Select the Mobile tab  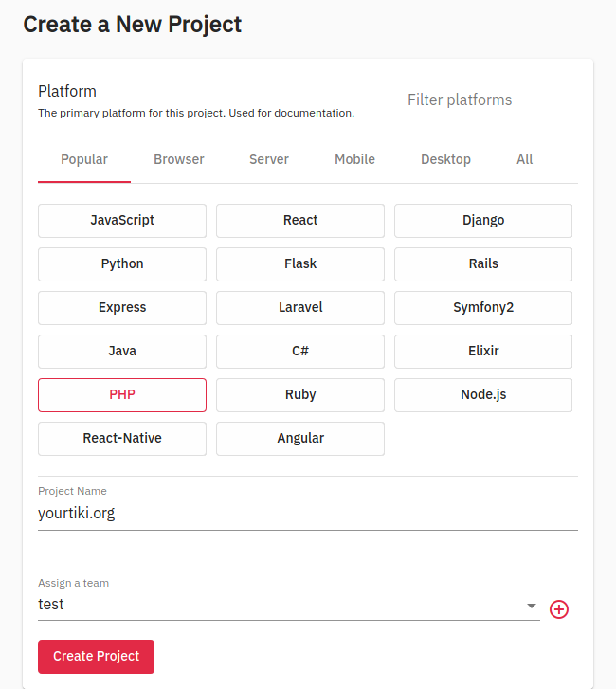point(354,159)
